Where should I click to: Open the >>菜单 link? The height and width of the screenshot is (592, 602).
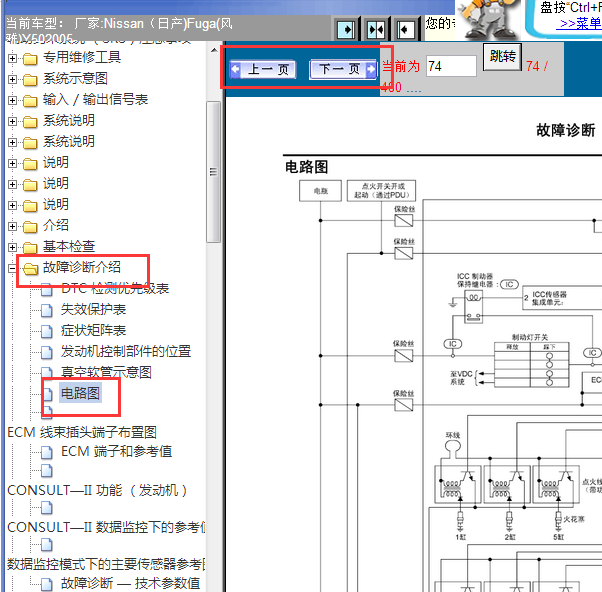tap(580, 24)
